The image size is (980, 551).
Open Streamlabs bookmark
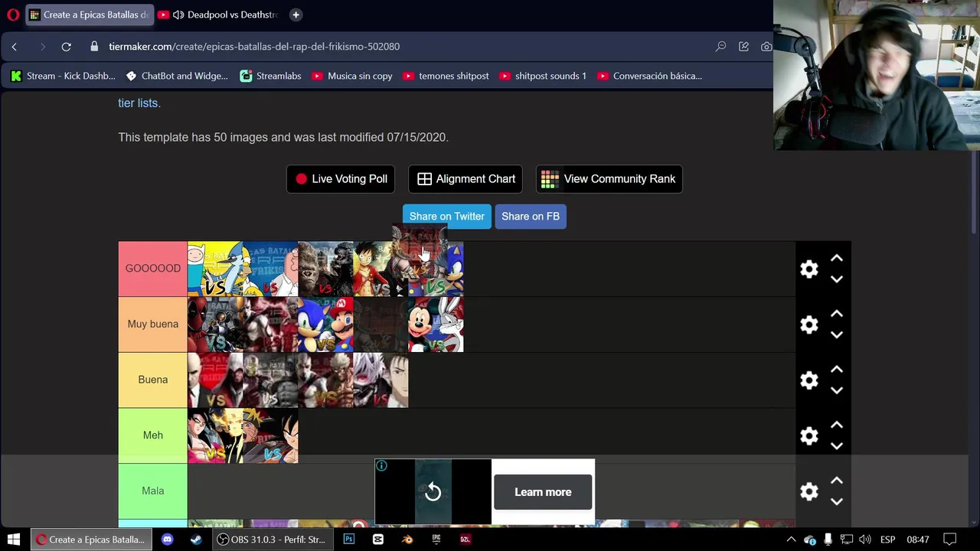click(271, 76)
